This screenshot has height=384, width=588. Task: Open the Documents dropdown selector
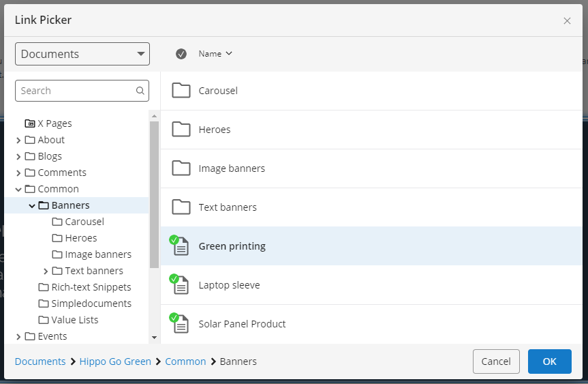[x=82, y=54]
